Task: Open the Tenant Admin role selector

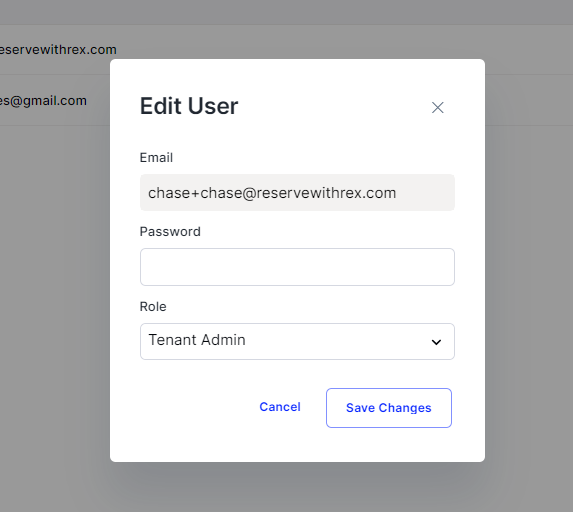Action: 297,341
